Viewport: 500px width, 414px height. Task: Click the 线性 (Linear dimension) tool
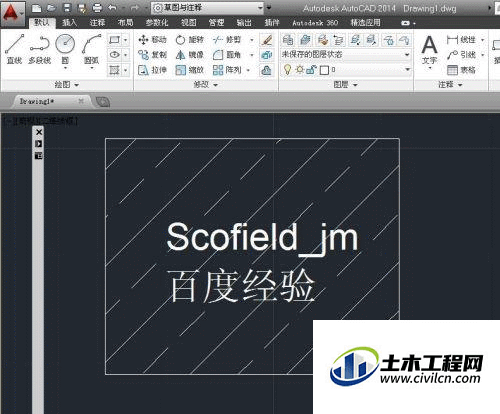coord(461,40)
